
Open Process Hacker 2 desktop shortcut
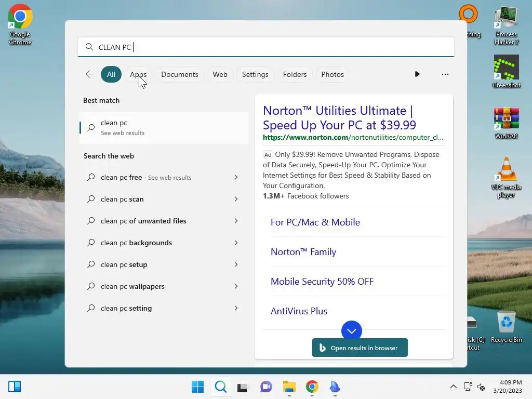click(506, 26)
